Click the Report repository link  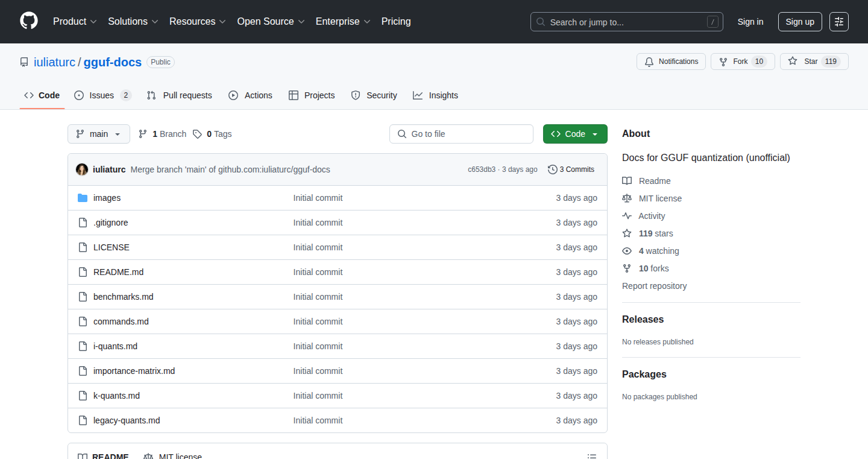point(654,286)
